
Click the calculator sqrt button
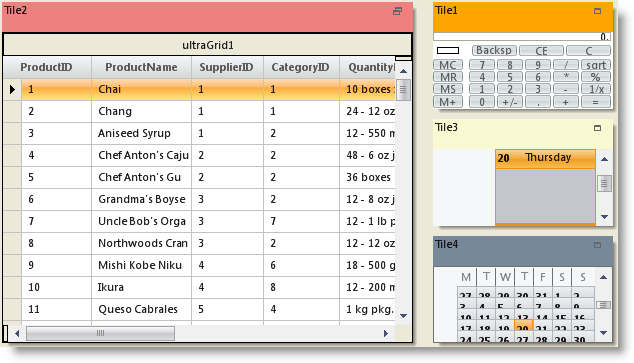[x=596, y=65]
